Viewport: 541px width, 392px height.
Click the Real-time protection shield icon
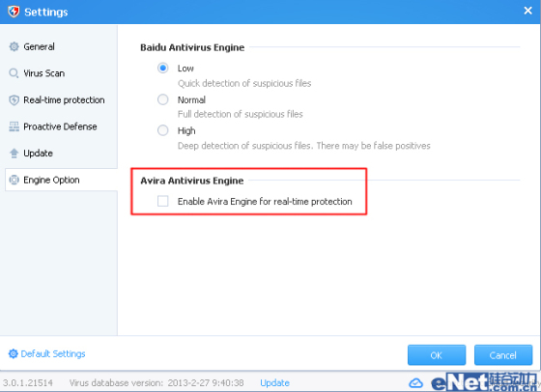point(14,100)
